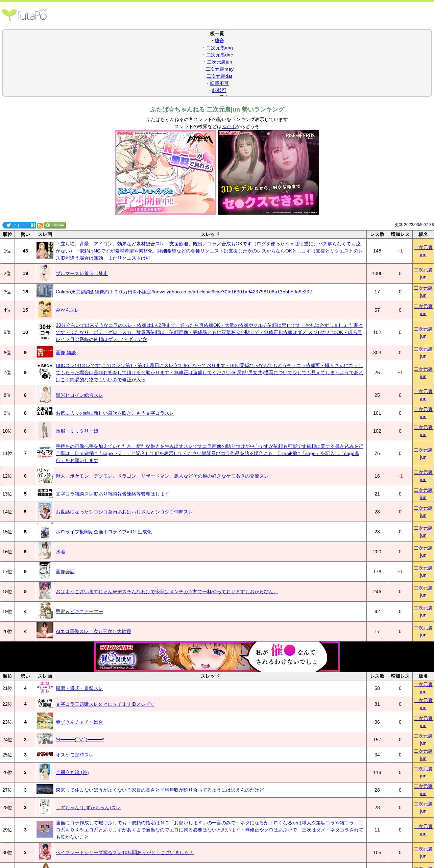Open 二次元裏jun board link in the 1位 row
434x868 pixels.
click(x=423, y=251)
